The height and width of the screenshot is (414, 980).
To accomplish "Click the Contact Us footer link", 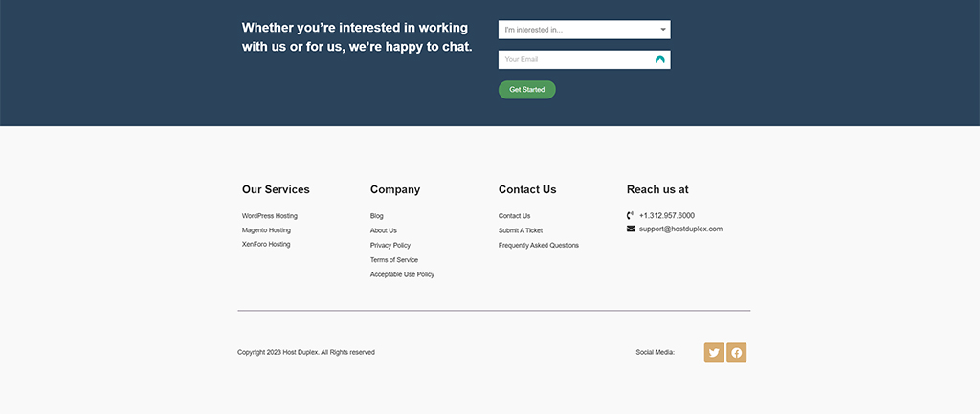I will click(514, 216).
